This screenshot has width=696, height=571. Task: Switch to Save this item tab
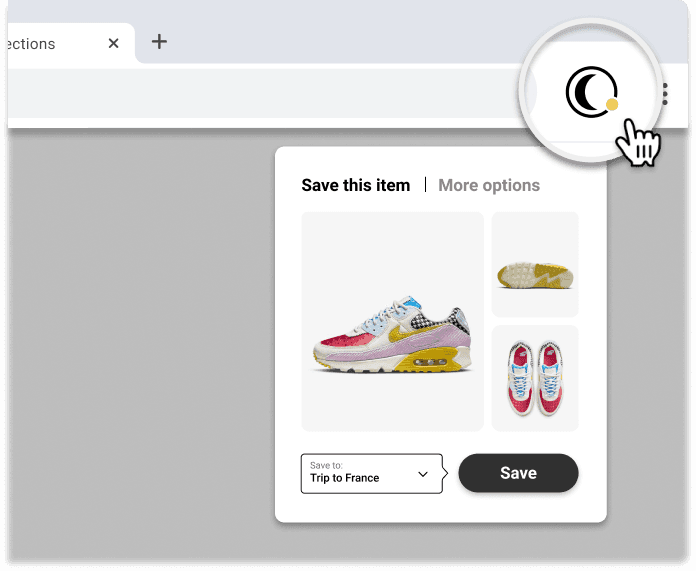click(x=356, y=185)
